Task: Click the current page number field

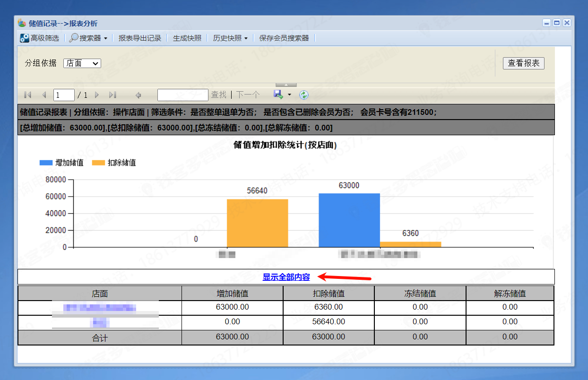Action: (x=64, y=95)
